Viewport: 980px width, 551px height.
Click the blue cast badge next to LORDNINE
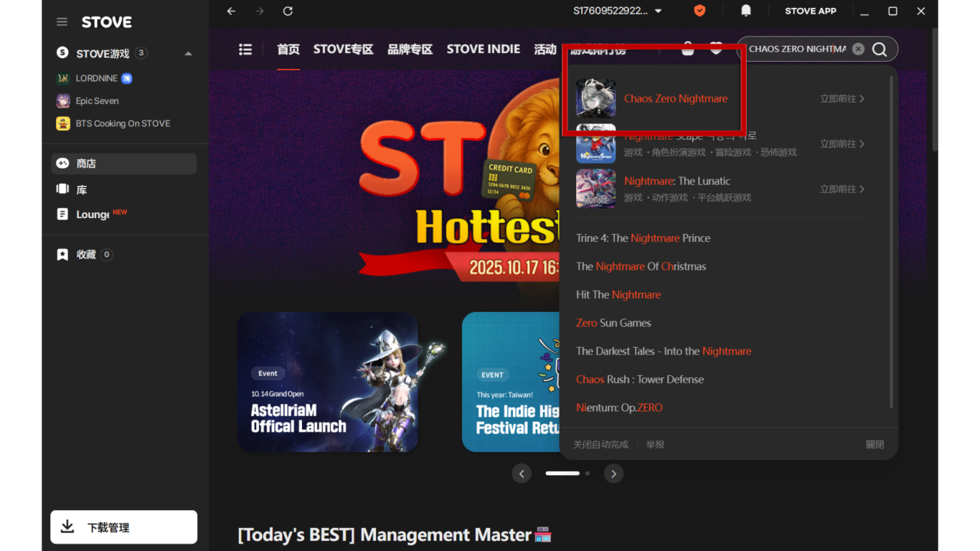[x=127, y=78]
